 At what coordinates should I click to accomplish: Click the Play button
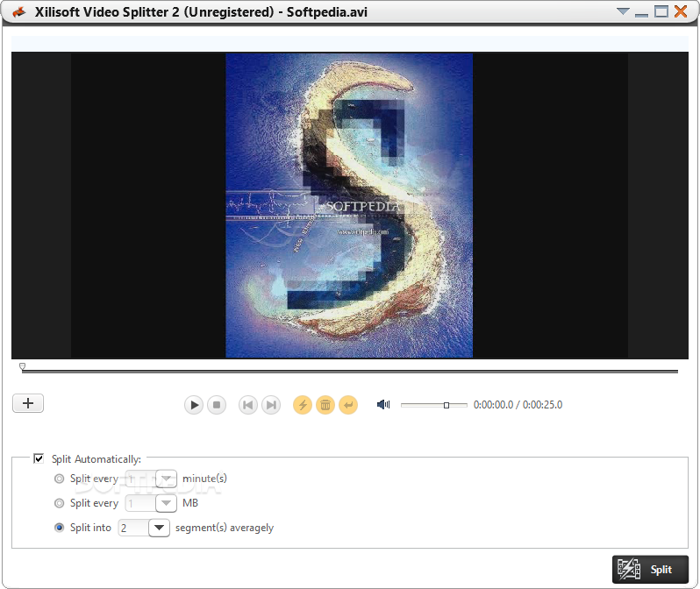(194, 405)
